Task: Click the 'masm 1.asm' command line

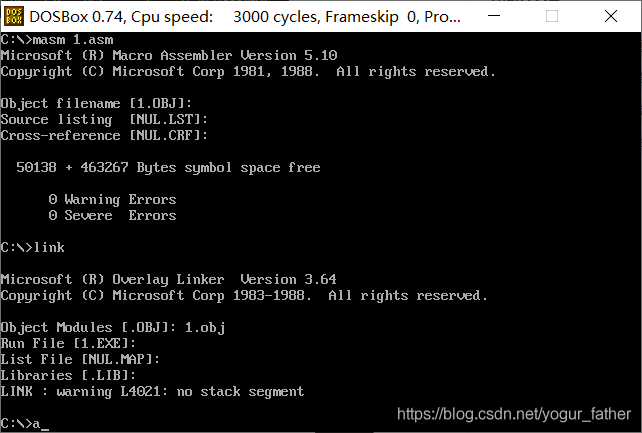Action: point(57,40)
